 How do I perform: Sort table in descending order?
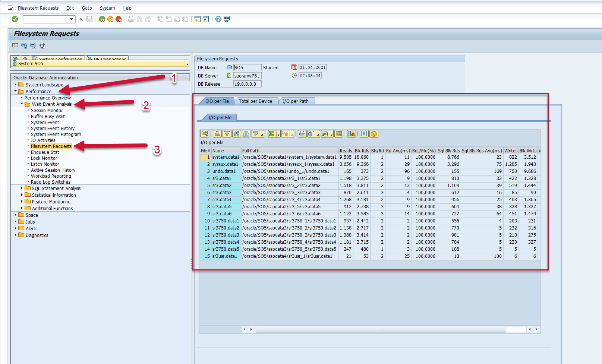coord(227,134)
